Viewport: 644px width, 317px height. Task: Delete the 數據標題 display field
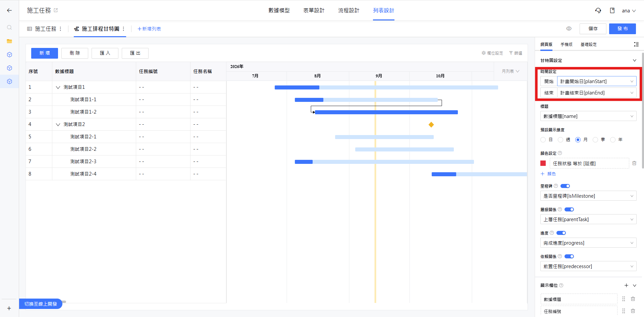pyautogui.click(x=633, y=299)
